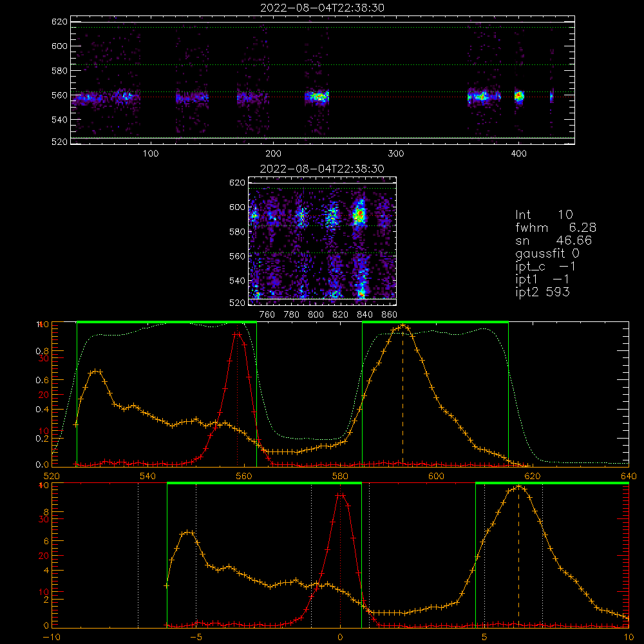Click the red y-axis label 30 of the lower plot

coord(44,519)
